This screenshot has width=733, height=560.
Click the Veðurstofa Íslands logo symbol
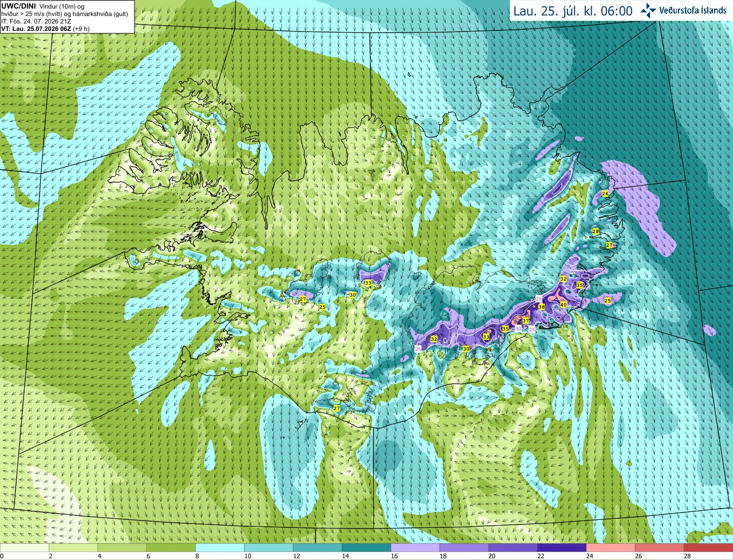click(x=648, y=10)
